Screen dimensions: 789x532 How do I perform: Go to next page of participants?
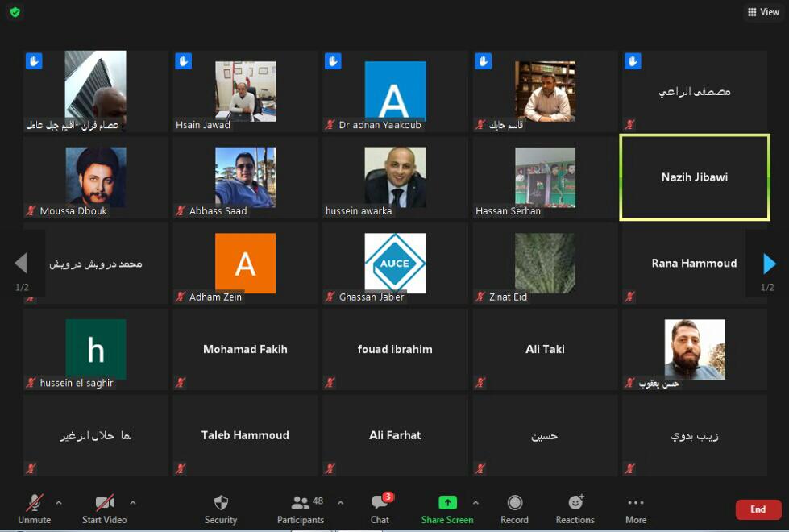point(769,264)
